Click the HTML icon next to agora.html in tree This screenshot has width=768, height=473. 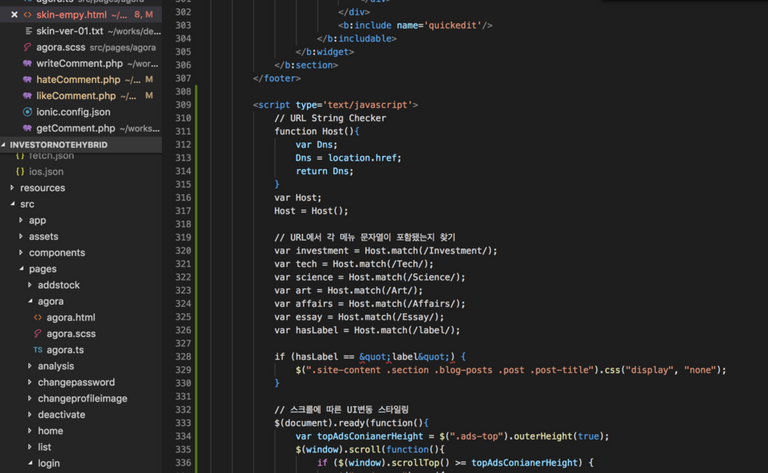(x=38, y=317)
